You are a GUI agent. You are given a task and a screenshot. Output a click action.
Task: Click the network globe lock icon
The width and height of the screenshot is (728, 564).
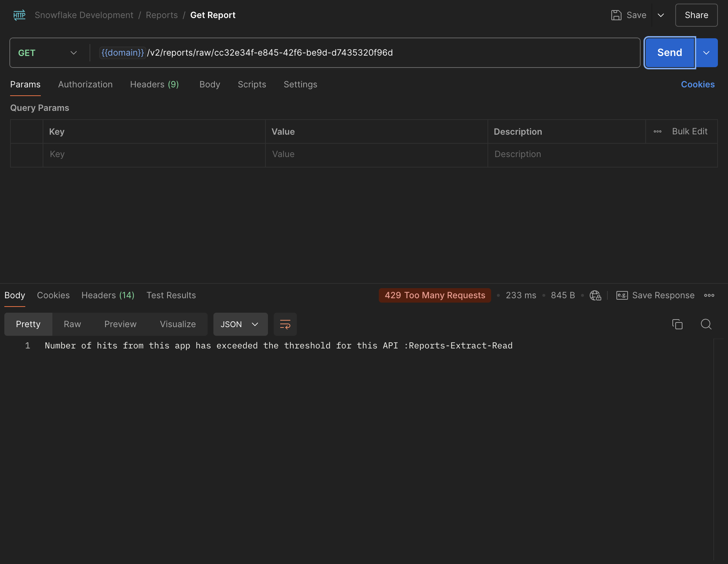(595, 295)
